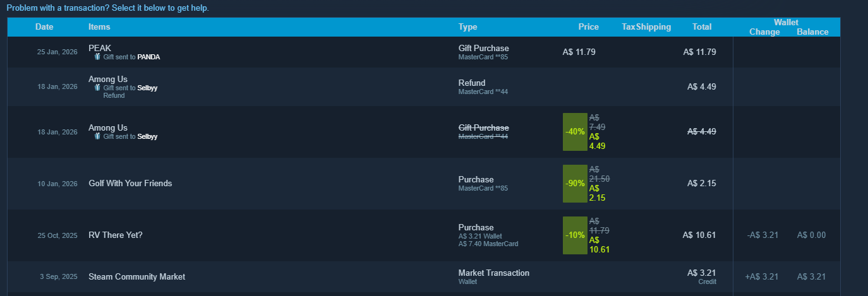Screen dimensions: 868x296
Task: Click the -40% discount badge
Action: [x=575, y=132]
